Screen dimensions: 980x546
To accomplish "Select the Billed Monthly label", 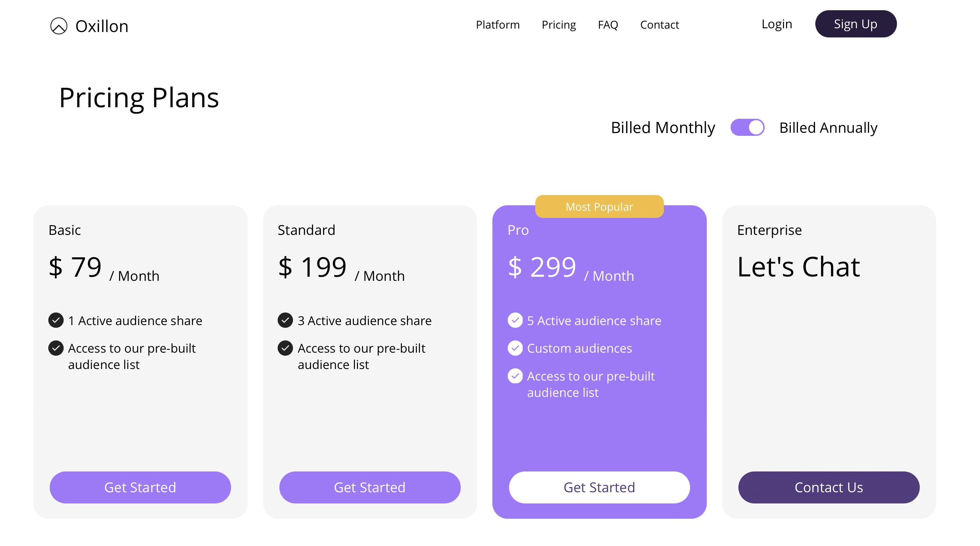I will pos(663,128).
